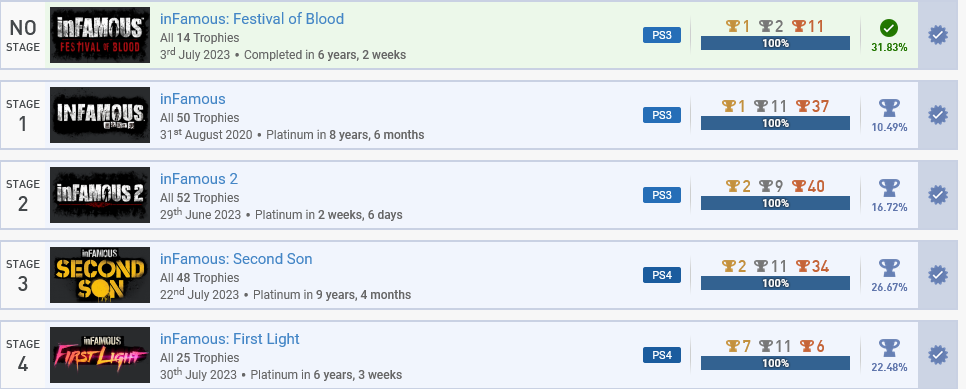
Task: Click 100% progress bar for inFamous
Action: point(775,123)
